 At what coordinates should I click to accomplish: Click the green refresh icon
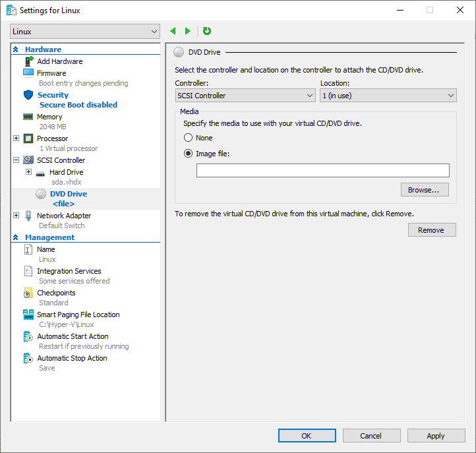(207, 31)
